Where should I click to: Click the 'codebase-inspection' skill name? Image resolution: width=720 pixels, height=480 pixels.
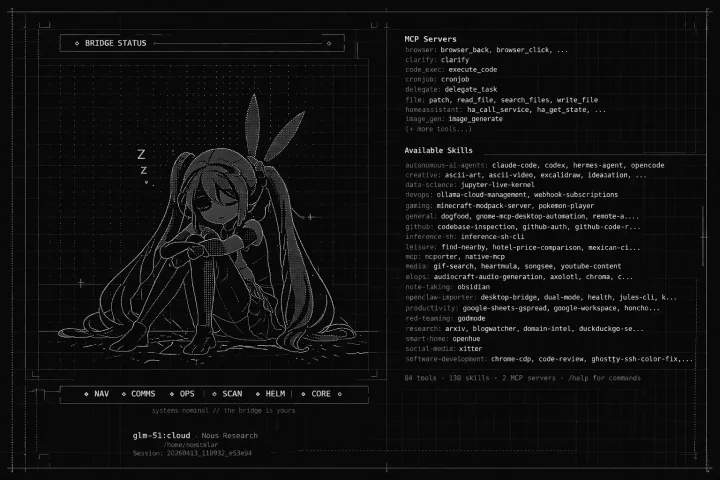[x=476, y=226]
